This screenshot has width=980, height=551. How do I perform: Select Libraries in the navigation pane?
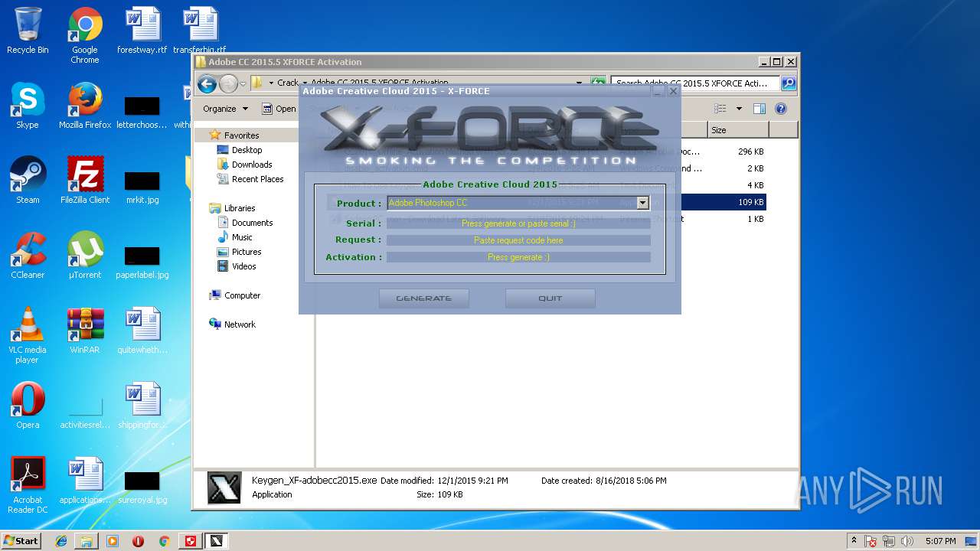[239, 208]
